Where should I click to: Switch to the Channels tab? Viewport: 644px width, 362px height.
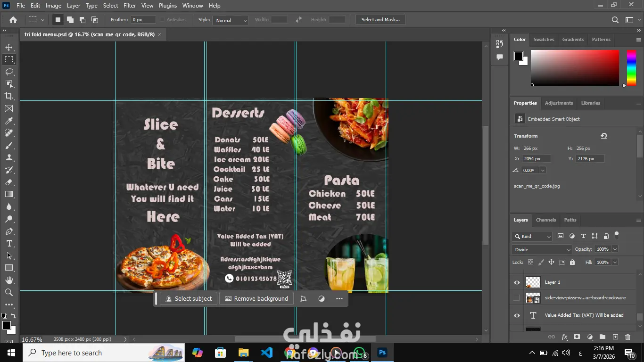546,220
